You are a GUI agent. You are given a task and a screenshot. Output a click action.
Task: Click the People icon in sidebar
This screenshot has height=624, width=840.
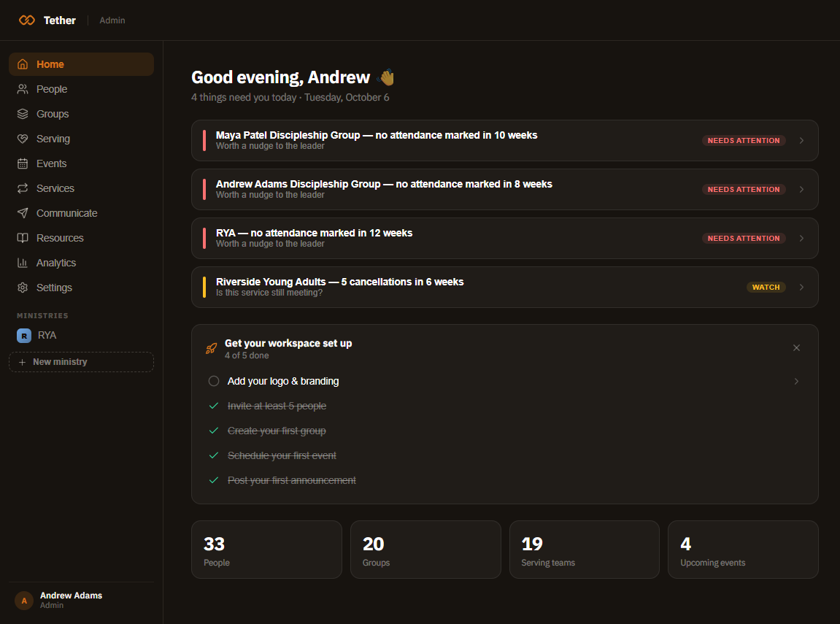coord(23,89)
